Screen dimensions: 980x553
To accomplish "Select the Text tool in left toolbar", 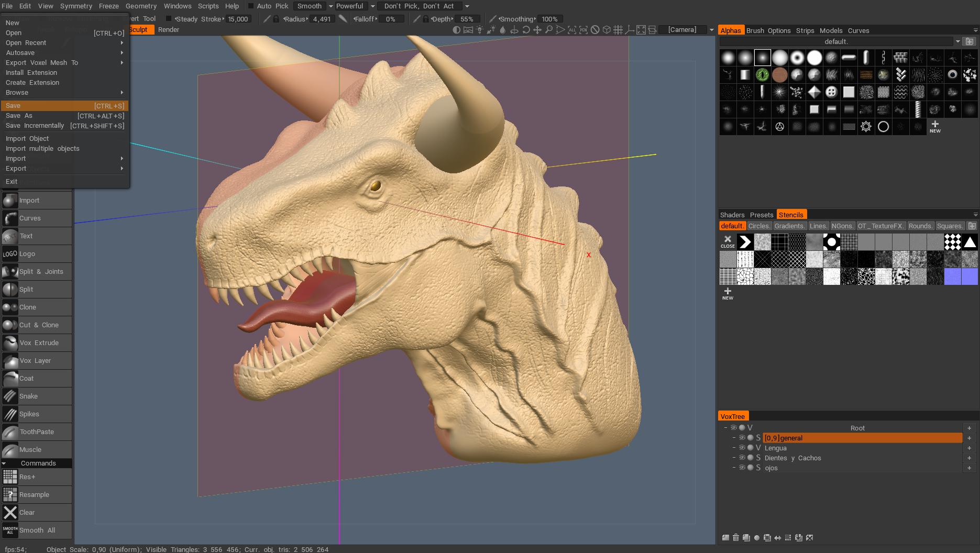I will tap(36, 236).
